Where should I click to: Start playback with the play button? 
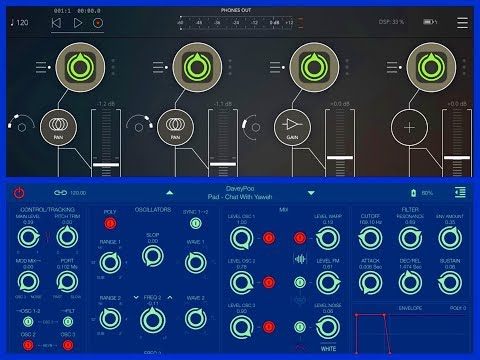tap(78, 23)
